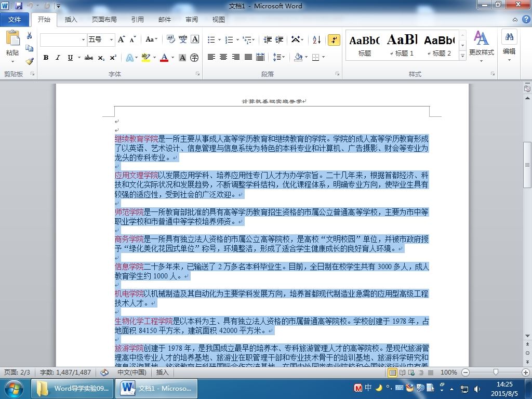Apply Distributed alignment

(260, 57)
